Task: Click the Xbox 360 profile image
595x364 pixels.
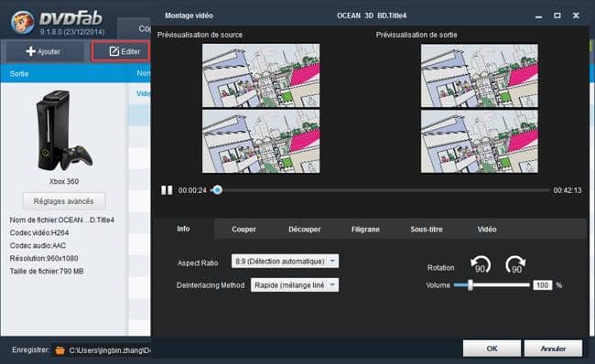Action: point(64,130)
